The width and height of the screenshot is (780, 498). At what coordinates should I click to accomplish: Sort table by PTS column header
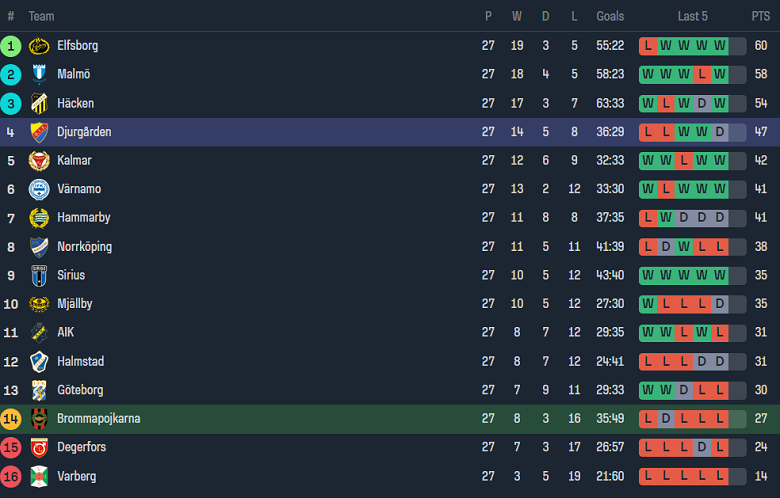[761, 16]
